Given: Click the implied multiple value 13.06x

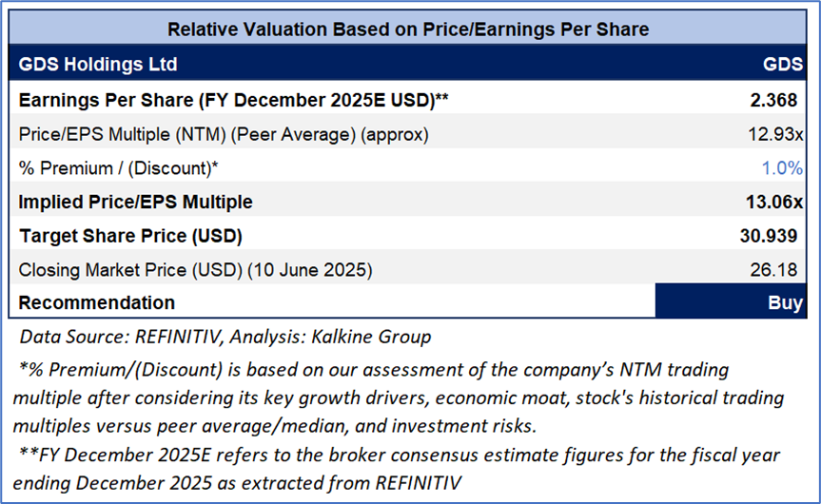Looking at the screenshot, I should (774, 202).
